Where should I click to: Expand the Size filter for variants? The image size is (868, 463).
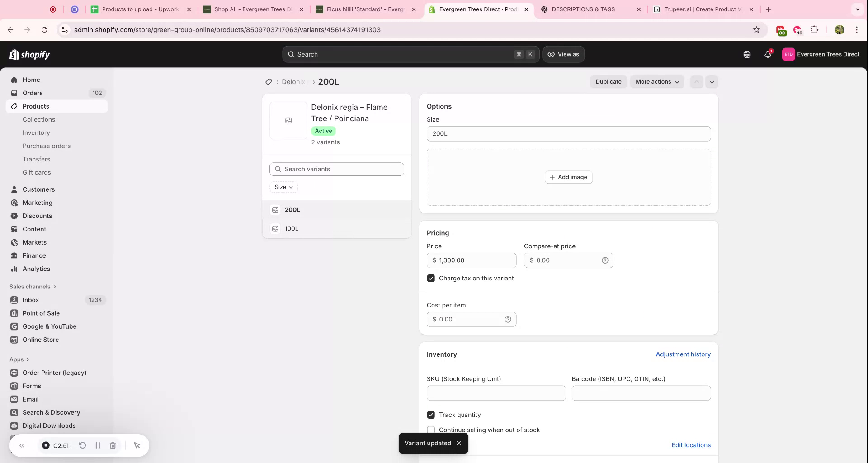(x=283, y=187)
